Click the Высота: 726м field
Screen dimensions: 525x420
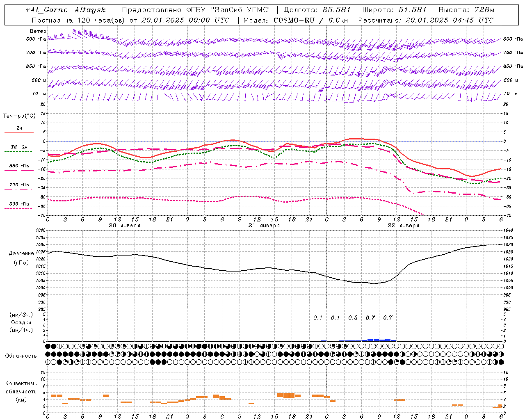pyautogui.click(x=466, y=10)
